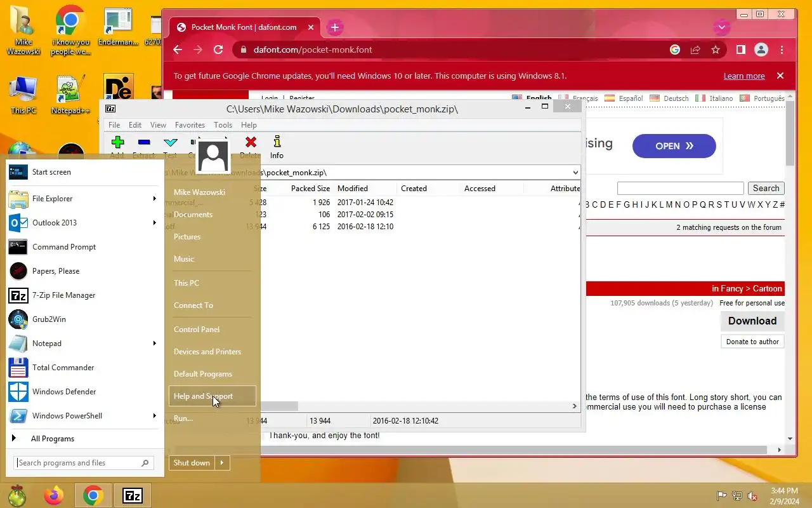Launch Command Prompt from start menu
812x508 pixels.
click(x=84, y=247)
